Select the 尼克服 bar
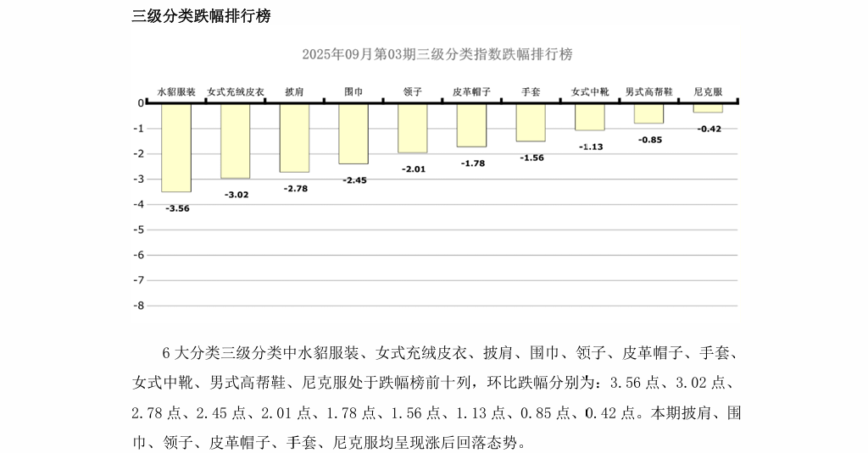 (708, 108)
